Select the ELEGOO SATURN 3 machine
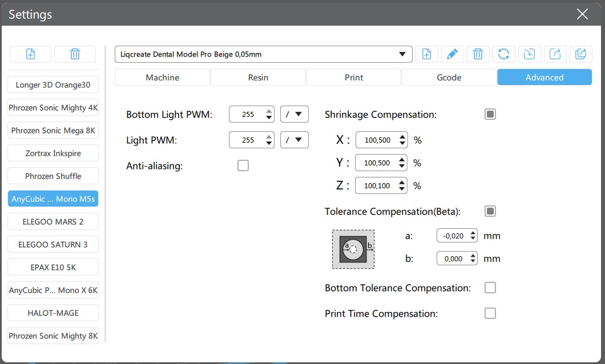605x364 pixels. click(x=53, y=244)
